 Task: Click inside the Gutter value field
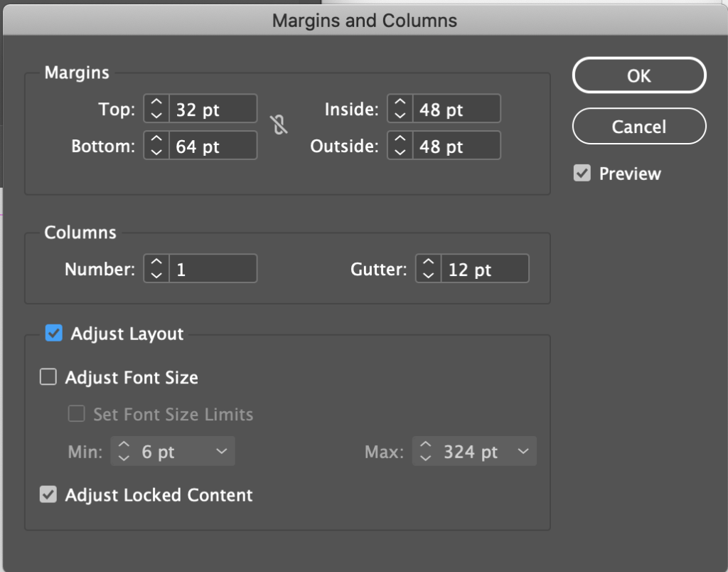[487, 268]
